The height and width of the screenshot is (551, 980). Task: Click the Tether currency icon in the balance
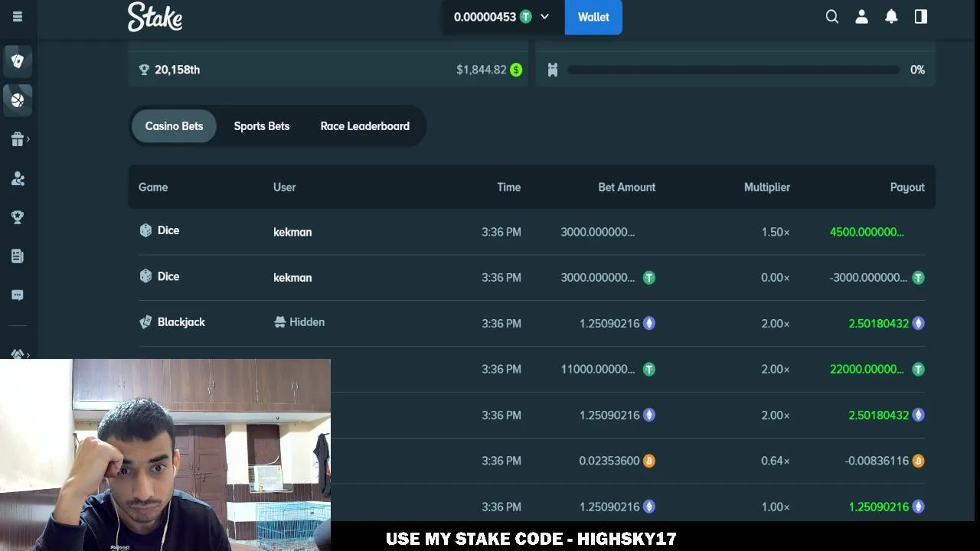(x=526, y=17)
